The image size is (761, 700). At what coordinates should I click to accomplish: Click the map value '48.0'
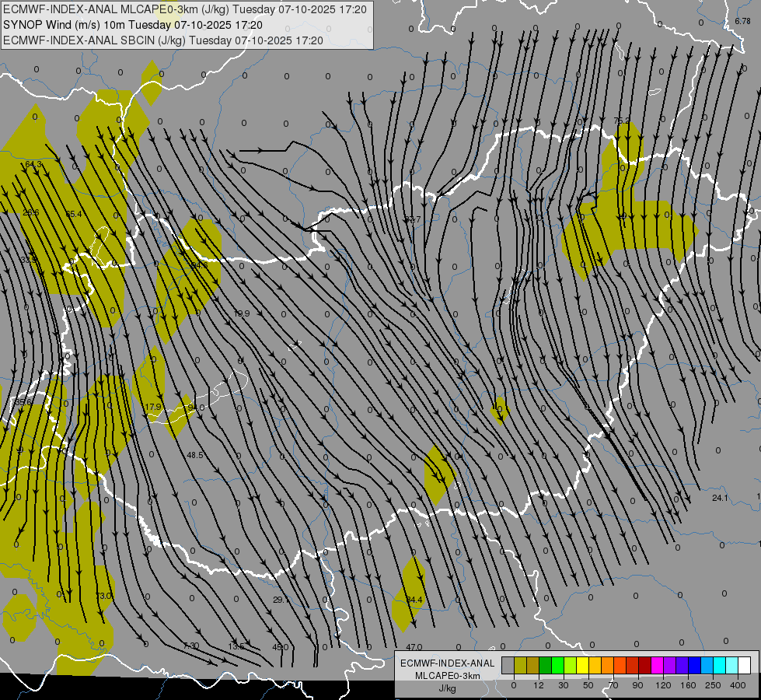(280, 647)
